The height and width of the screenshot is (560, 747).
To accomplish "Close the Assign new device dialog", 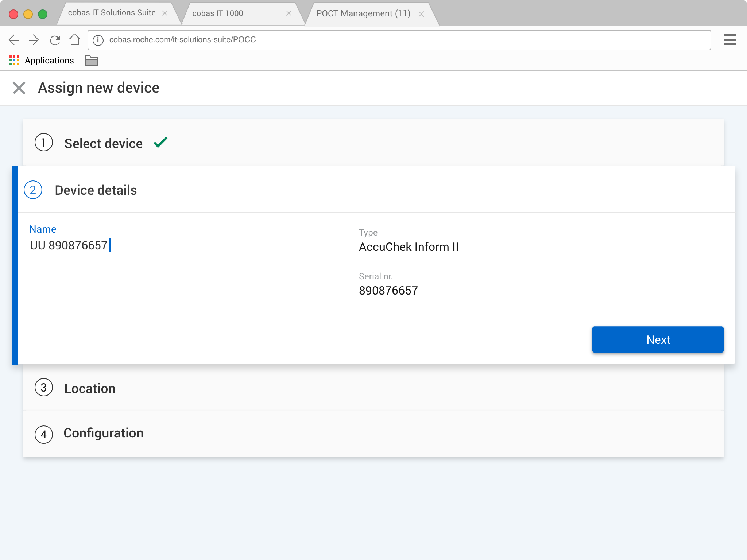I will 19,88.
